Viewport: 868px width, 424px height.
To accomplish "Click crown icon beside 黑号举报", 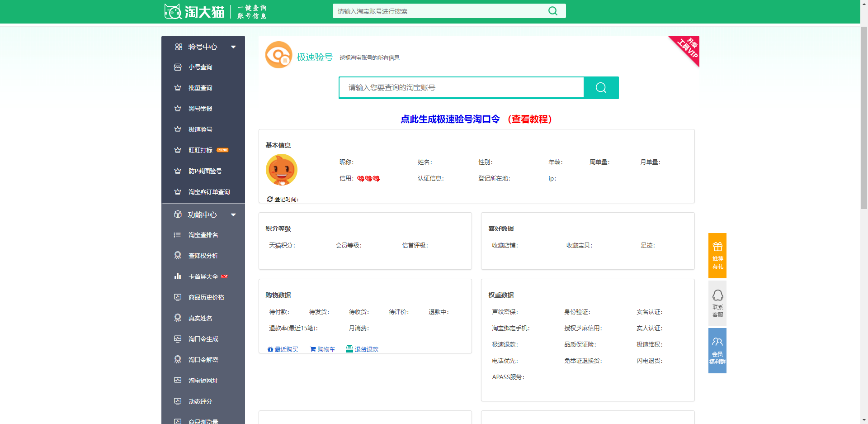I will point(178,109).
